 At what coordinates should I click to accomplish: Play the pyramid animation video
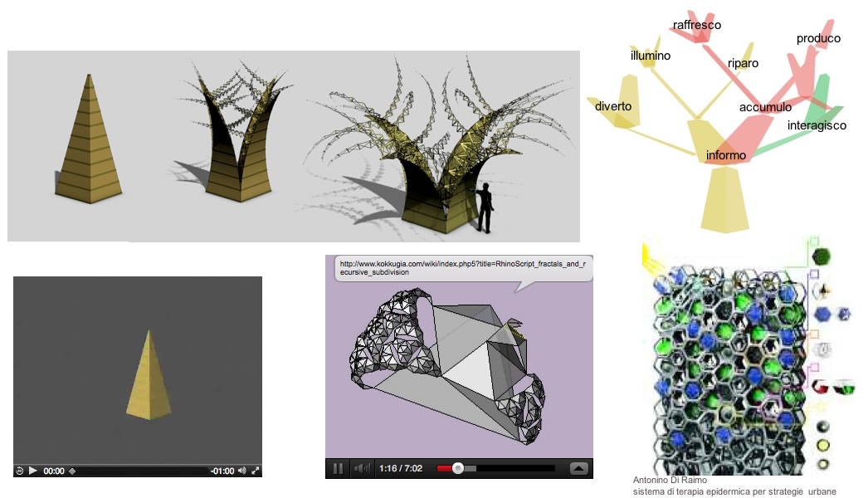click(33, 471)
